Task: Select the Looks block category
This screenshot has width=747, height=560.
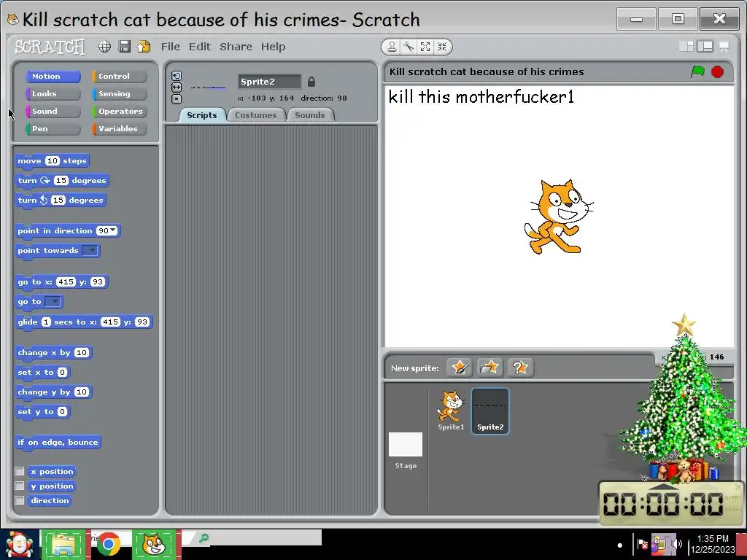Action: [53, 94]
